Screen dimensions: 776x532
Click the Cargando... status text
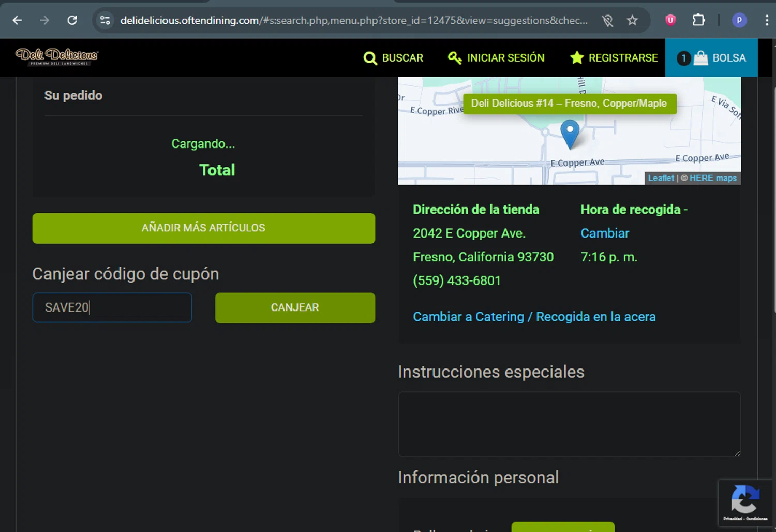click(x=203, y=144)
